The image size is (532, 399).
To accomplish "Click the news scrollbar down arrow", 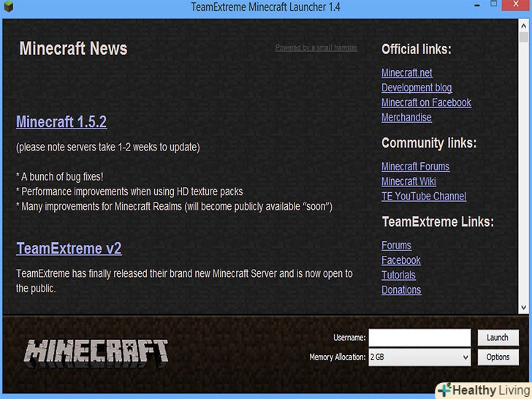I will click(523, 308).
